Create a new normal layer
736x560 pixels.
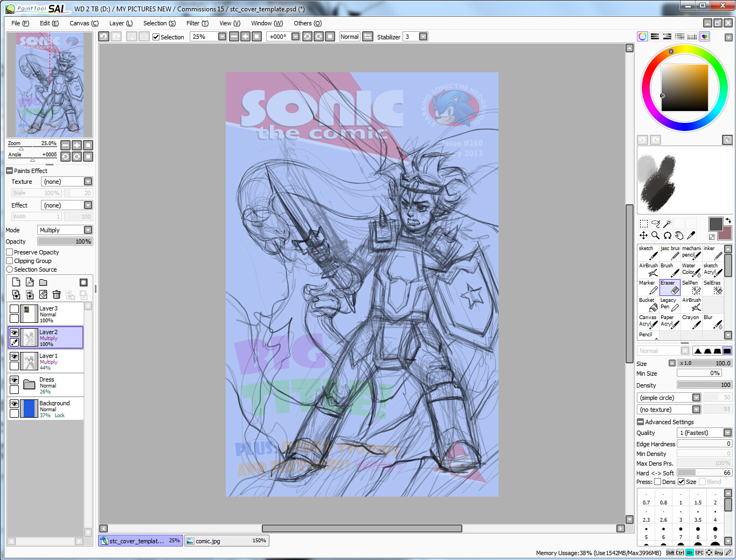click(x=16, y=282)
